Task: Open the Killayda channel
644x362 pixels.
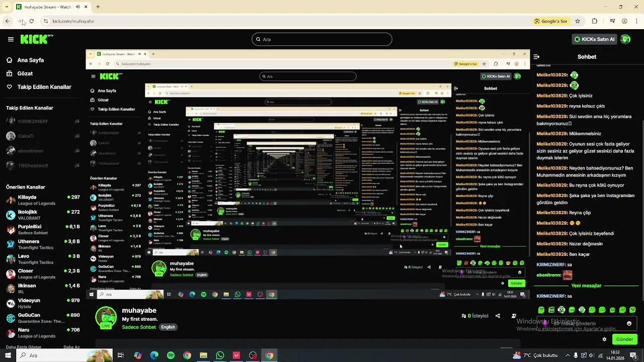Action: click(x=43, y=200)
